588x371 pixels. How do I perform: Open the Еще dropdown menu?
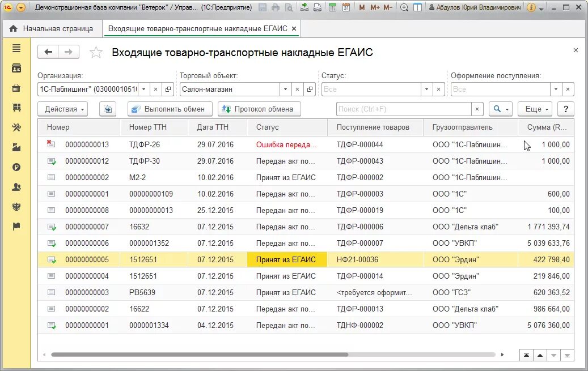coord(535,109)
